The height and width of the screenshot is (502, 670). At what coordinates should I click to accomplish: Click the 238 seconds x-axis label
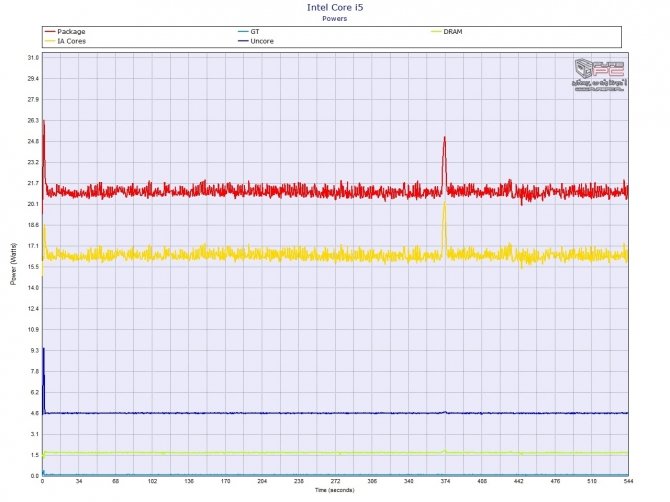299,481
